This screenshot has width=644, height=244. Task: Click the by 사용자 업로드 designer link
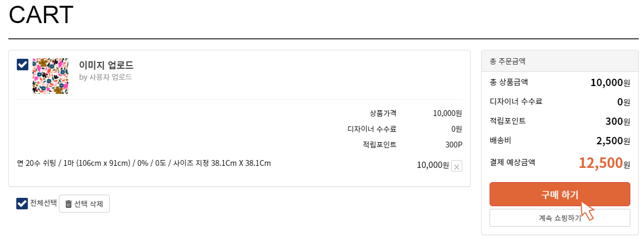[105, 77]
